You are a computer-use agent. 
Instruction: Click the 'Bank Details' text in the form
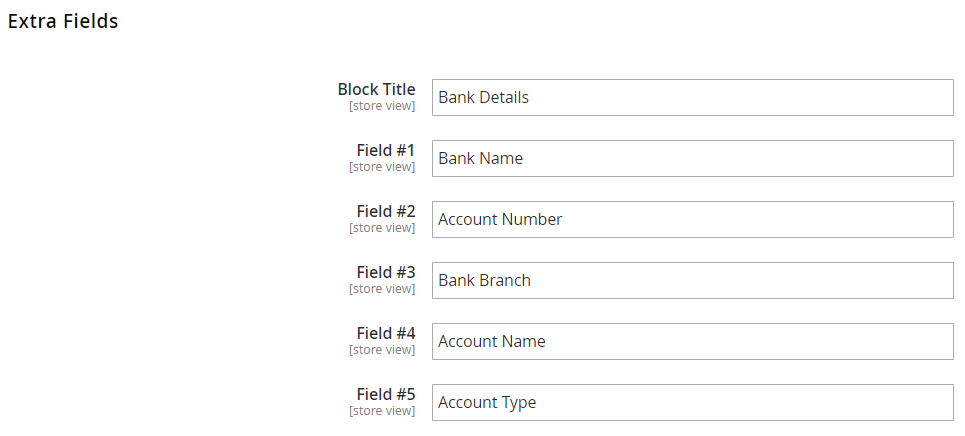[483, 98]
